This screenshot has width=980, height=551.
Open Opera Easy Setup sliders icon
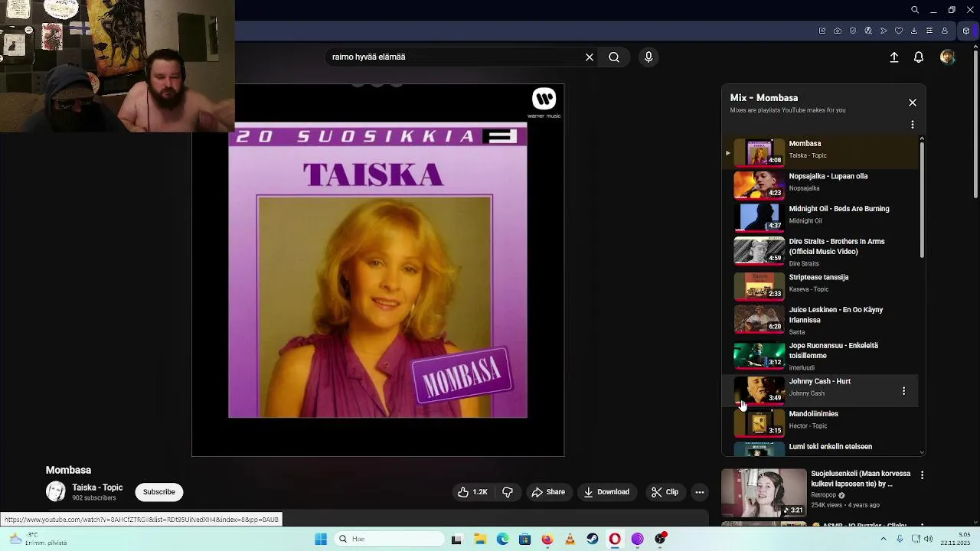point(929,31)
